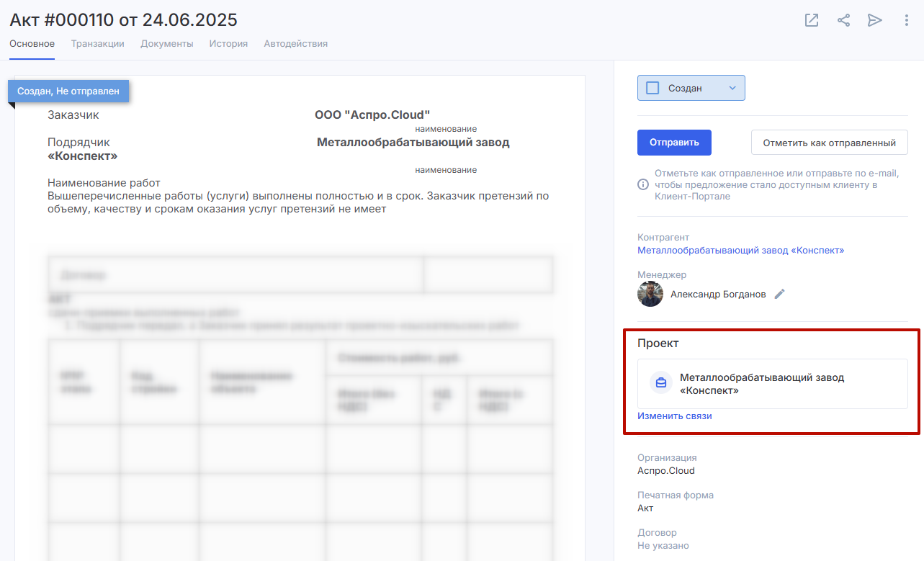Image resolution: width=924 pixels, height=561 pixels.
Task: Open the контрагент link Металлообрабатывающий завод «Конспект»
Action: pos(740,251)
